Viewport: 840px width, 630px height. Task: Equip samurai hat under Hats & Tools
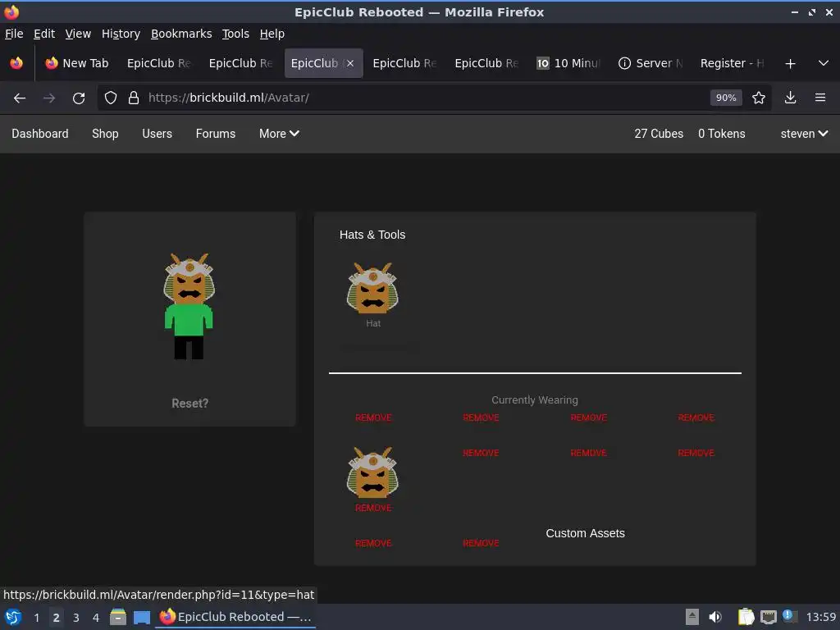click(373, 288)
